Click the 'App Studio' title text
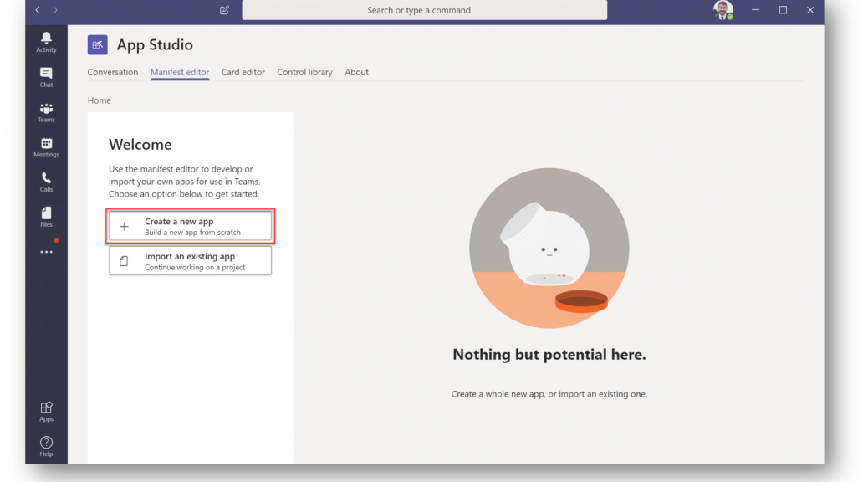This screenshot has height=482, width=868. [x=155, y=45]
